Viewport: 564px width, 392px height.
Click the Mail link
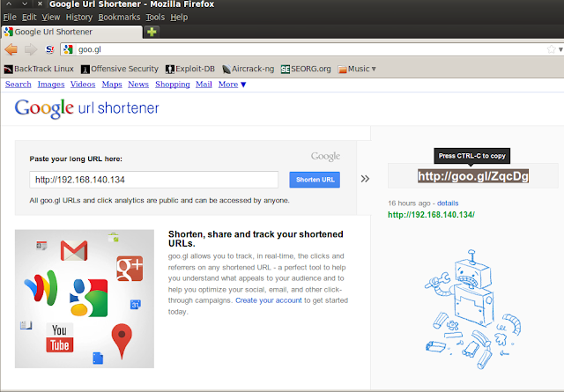click(204, 85)
